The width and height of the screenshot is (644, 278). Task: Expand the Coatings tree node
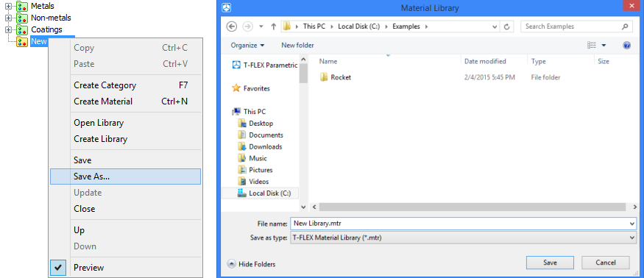pyautogui.click(x=8, y=29)
